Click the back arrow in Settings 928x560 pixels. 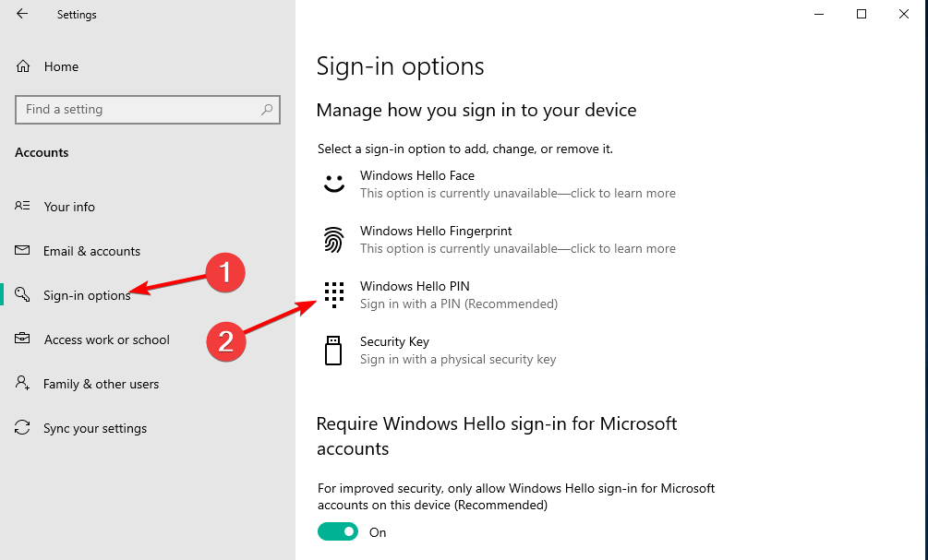coord(22,14)
